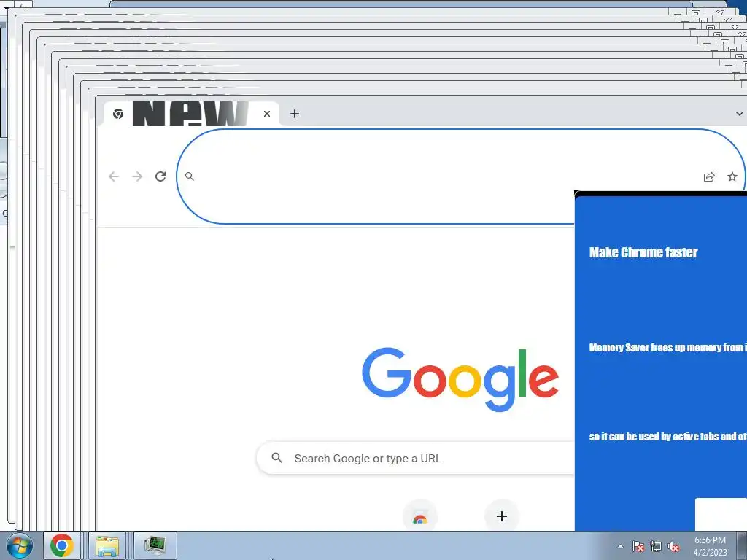Open the Action Center flag icon

click(638, 546)
